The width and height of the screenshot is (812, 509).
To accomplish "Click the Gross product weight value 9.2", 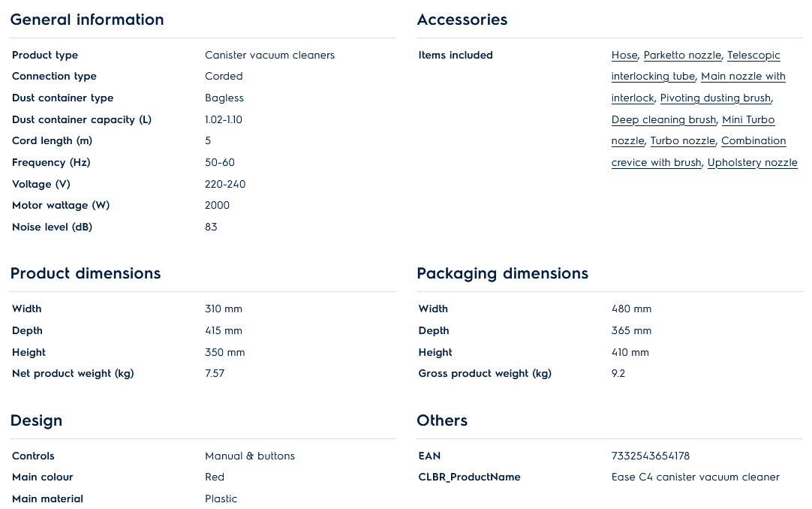I will coord(618,374).
